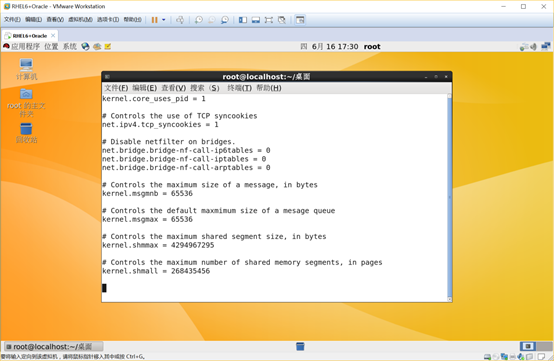Click the bottom panel trash icon
The width and height of the screenshot is (554, 361).
pos(300,347)
